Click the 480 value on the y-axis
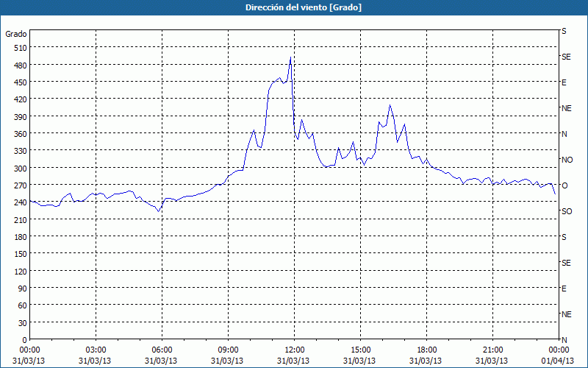This screenshot has height=368, width=588. point(21,66)
